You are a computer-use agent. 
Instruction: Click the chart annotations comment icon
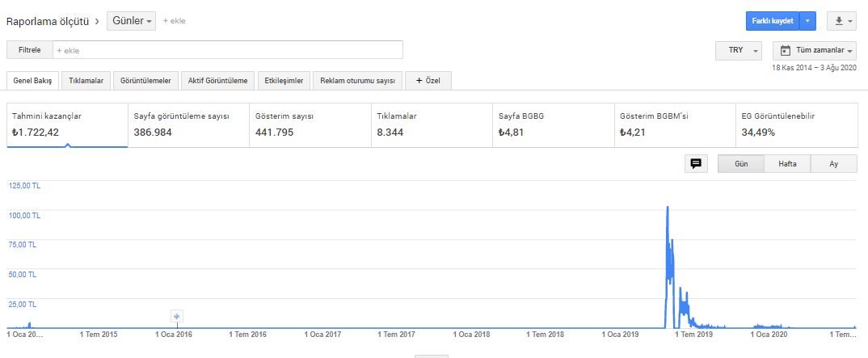pos(695,164)
